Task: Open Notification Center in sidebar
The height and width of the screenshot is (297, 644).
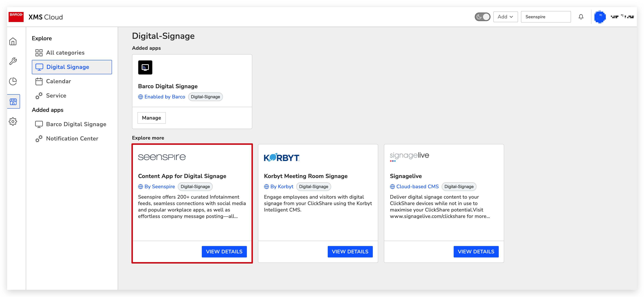Action: click(72, 138)
